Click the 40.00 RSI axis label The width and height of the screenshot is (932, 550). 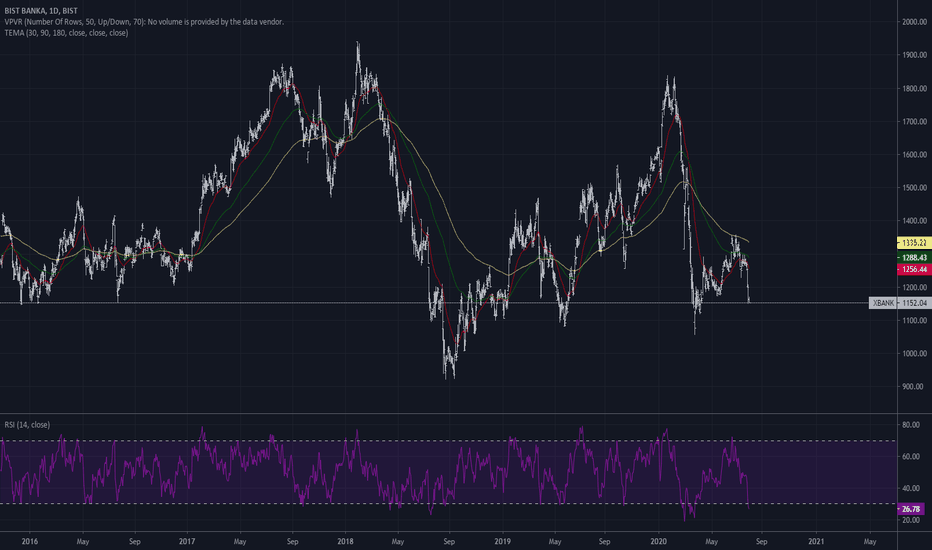911,488
